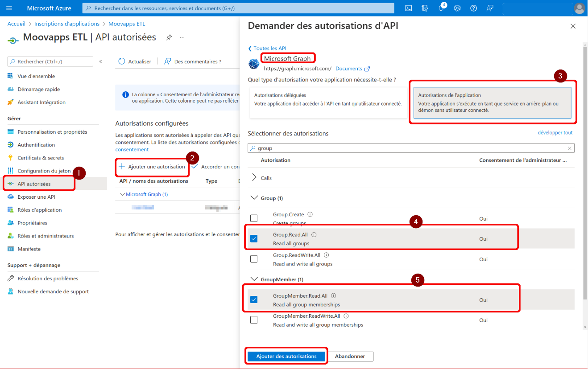Click Inscriptions d'applications breadcrumb

pyautogui.click(x=67, y=24)
